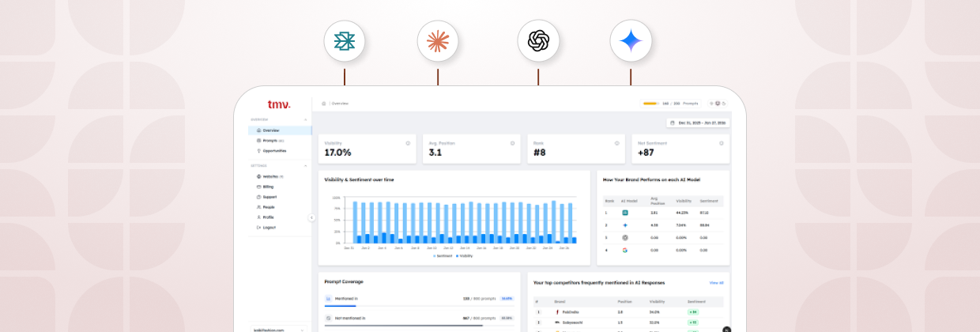
Task: Open the Overview sidebar item
Action: [280, 130]
